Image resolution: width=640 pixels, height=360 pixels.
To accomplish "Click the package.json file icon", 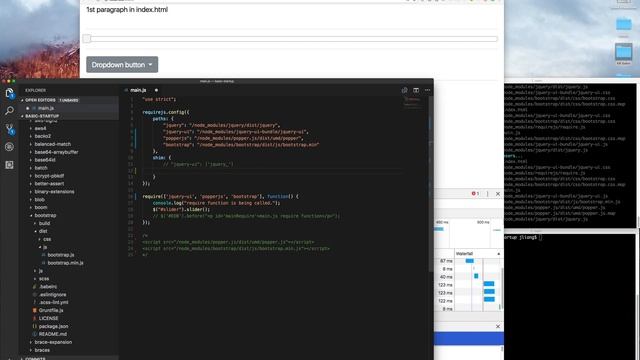I will click(x=35, y=326).
